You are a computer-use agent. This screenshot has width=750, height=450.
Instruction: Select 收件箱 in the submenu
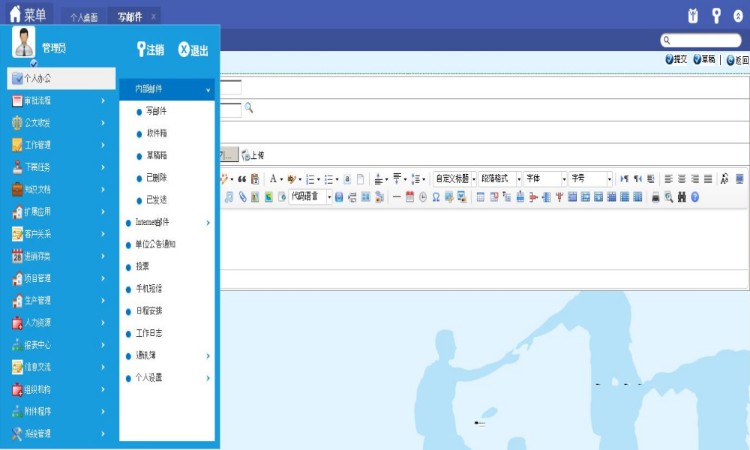tap(158, 133)
